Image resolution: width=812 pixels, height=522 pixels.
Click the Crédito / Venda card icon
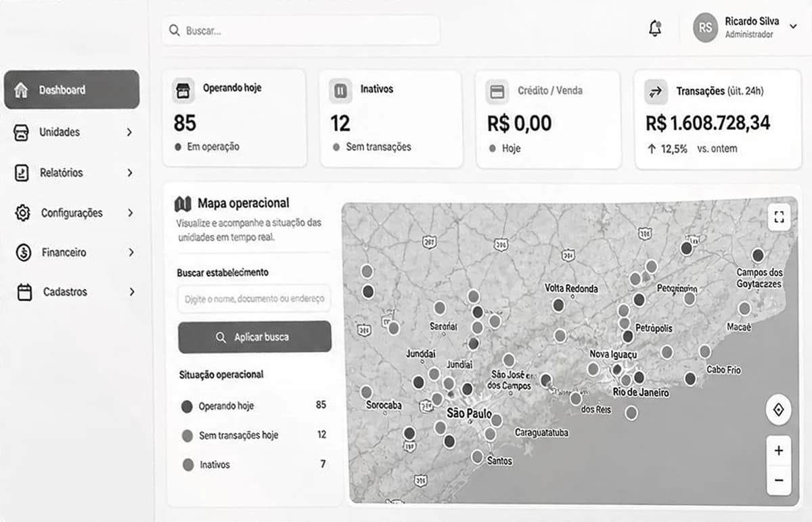(497, 91)
